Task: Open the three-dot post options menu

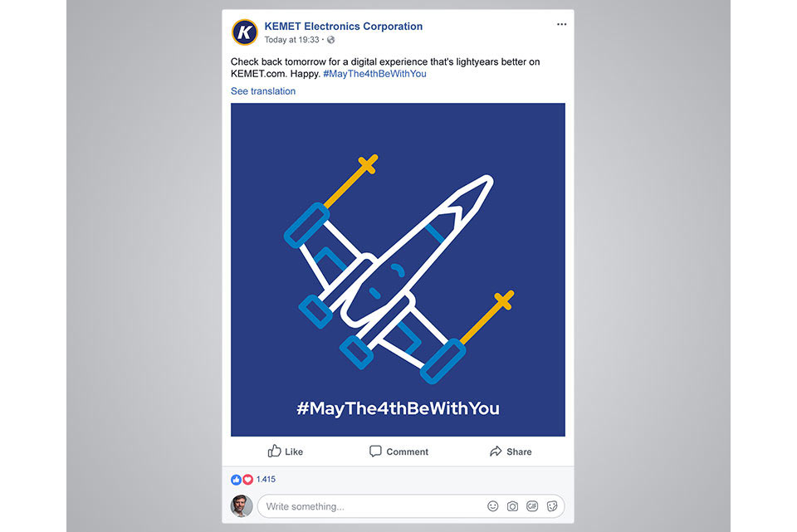Action: point(561,24)
